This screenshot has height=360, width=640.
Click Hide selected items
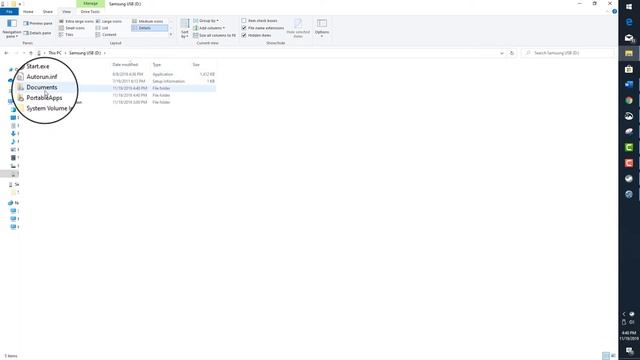coord(298,29)
